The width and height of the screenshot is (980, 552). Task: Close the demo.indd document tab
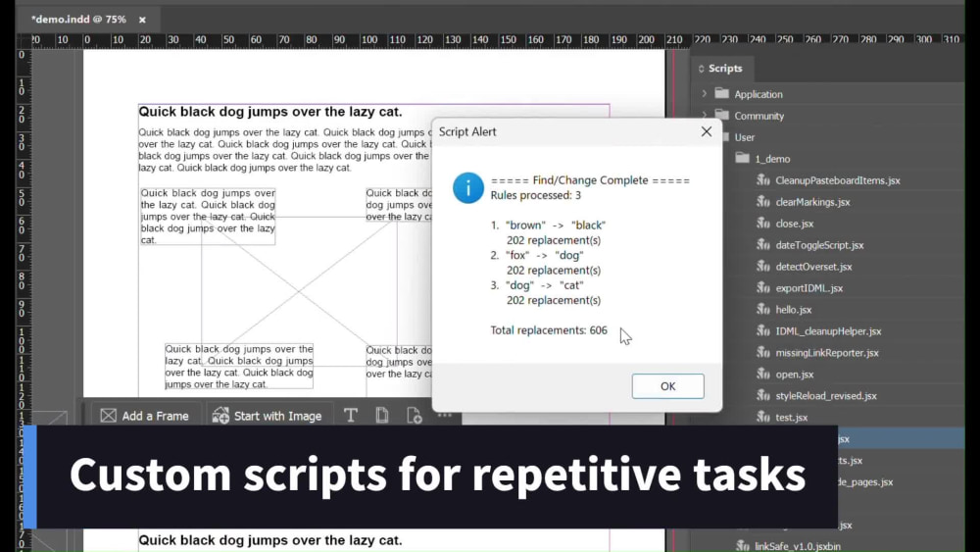(142, 20)
